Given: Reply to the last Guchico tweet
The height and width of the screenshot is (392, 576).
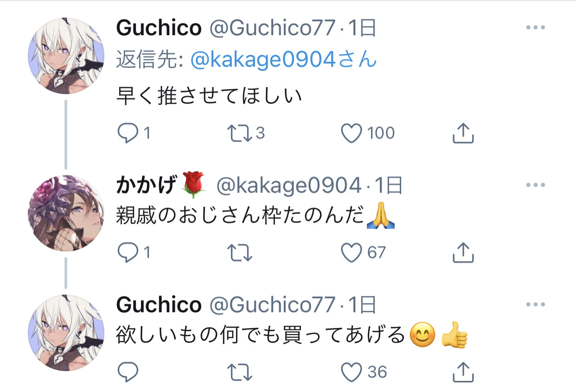Looking at the screenshot, I should coord(128,372).
